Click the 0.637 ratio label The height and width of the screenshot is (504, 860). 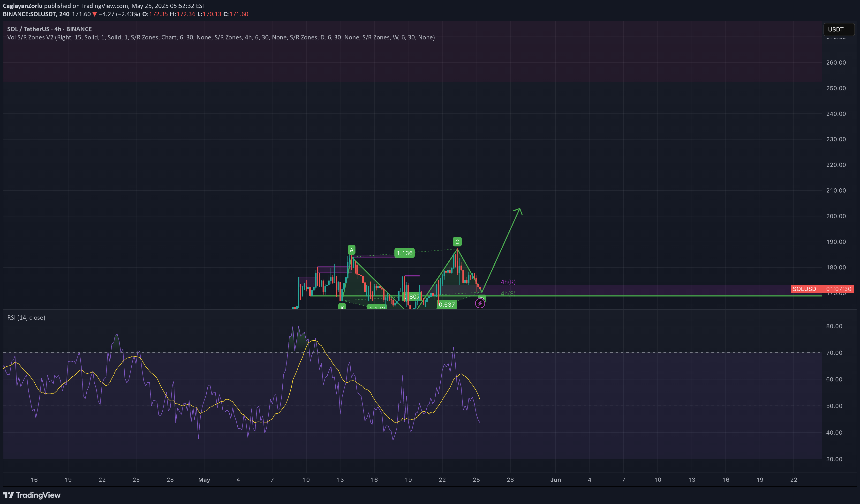tap(447, 304)
